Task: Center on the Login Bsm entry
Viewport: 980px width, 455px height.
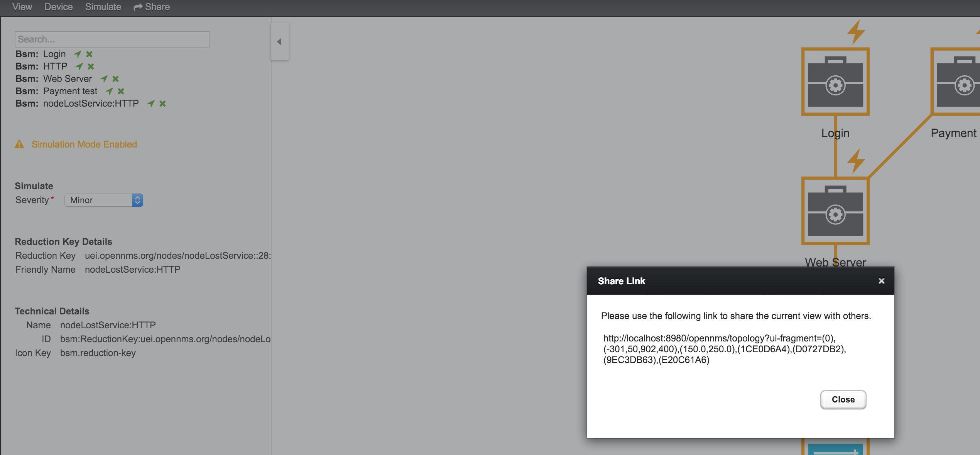Action: click(78, 54)
